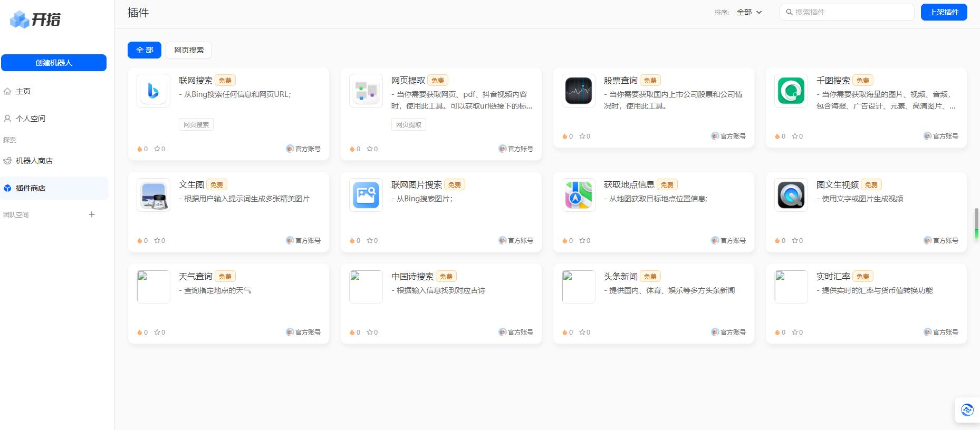Screen dimensions: 980x430
Task: Select the 网页搜索 category tab
Action: (189, 50)
